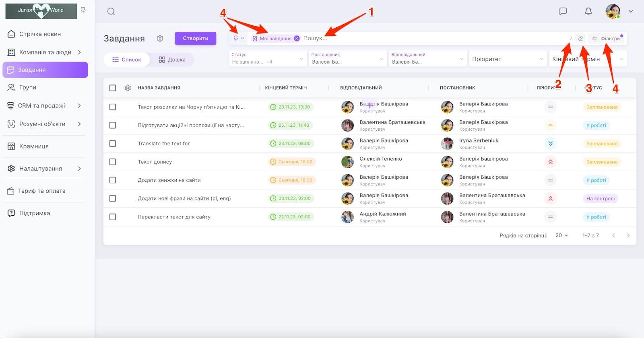Open table column settings gear icon
The image size is (644, 338).
(x=128, y=88)
